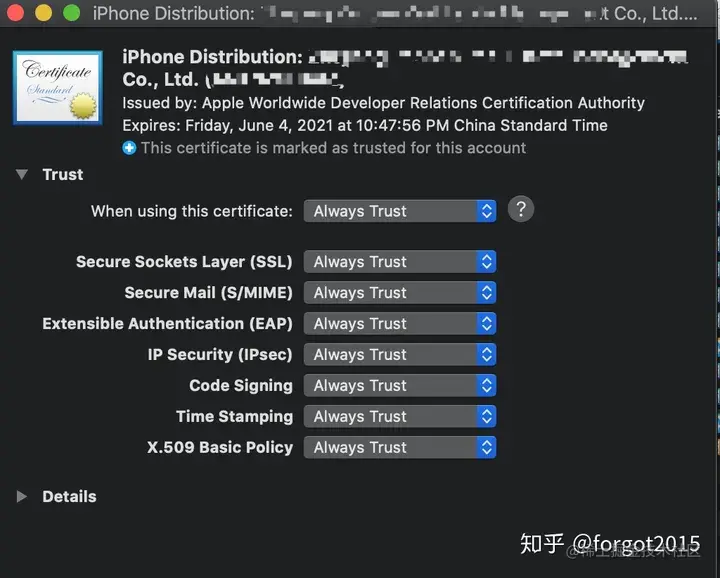The width and height of the screenshot is (720, 578).
Task: Click the 'Trust' section heading
Action: 63,174
